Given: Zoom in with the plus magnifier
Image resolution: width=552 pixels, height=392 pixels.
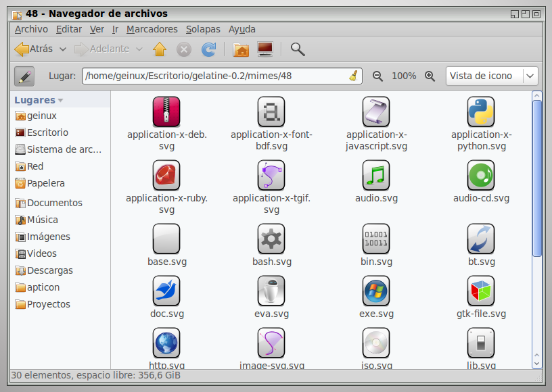Looking at the screenshot, I should (x=430, y=76).
